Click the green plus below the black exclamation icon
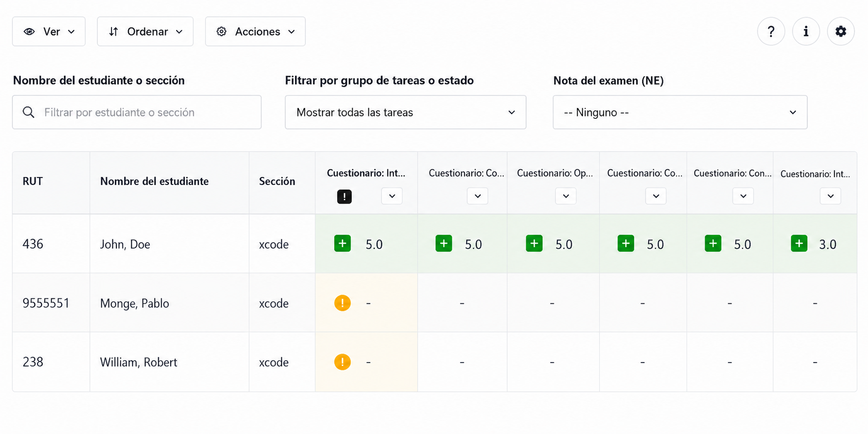 (343, 243)
